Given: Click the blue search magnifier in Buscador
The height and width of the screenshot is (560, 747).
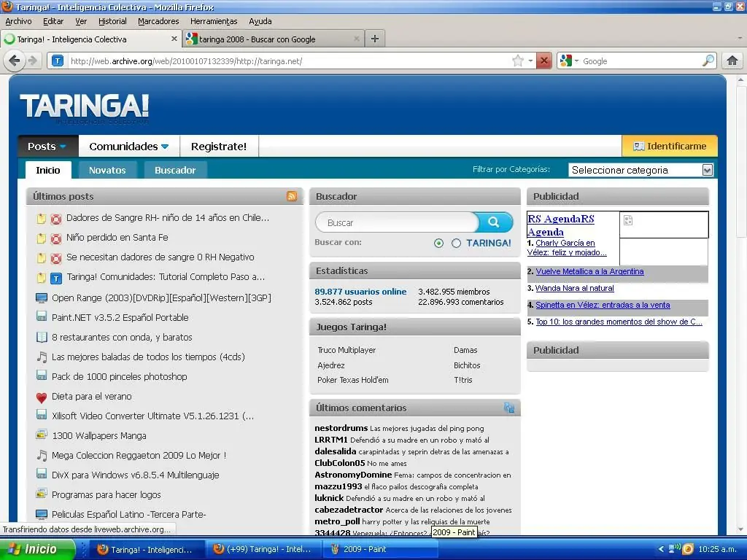Looking at the screenshot, I should point(494,222).
